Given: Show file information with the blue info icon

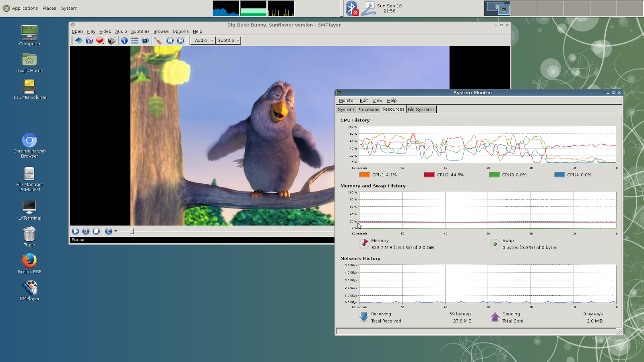Looking at the screenshot, I should click(124, 41).
